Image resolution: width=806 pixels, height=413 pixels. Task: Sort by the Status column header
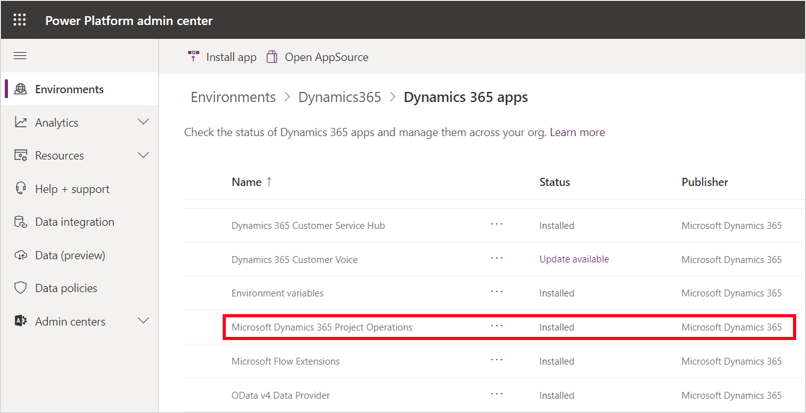555,182
